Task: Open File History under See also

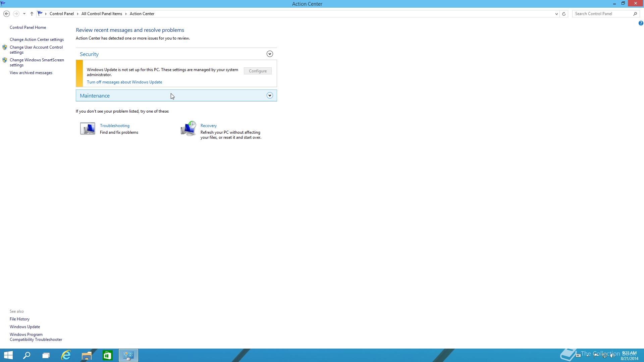Action: 19,319
